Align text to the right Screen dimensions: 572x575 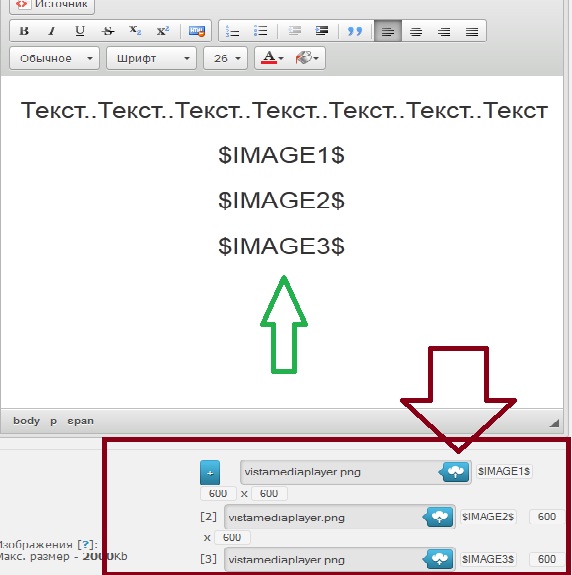pos(444,31)
